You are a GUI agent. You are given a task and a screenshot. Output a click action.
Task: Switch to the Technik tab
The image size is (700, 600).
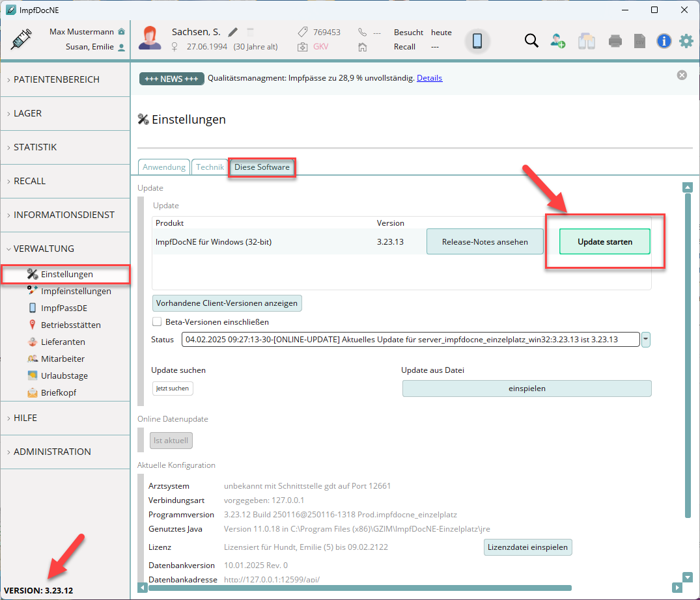point(210,167)
